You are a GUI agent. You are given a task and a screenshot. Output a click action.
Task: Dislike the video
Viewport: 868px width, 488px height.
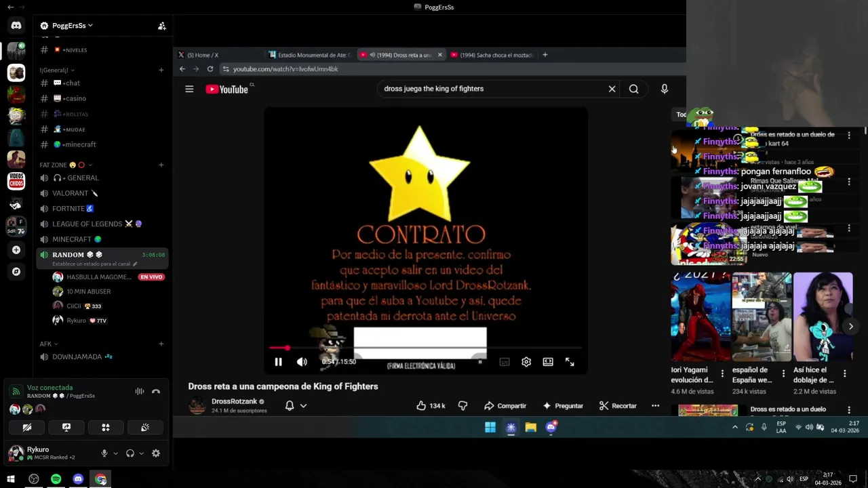pos(462,405)
